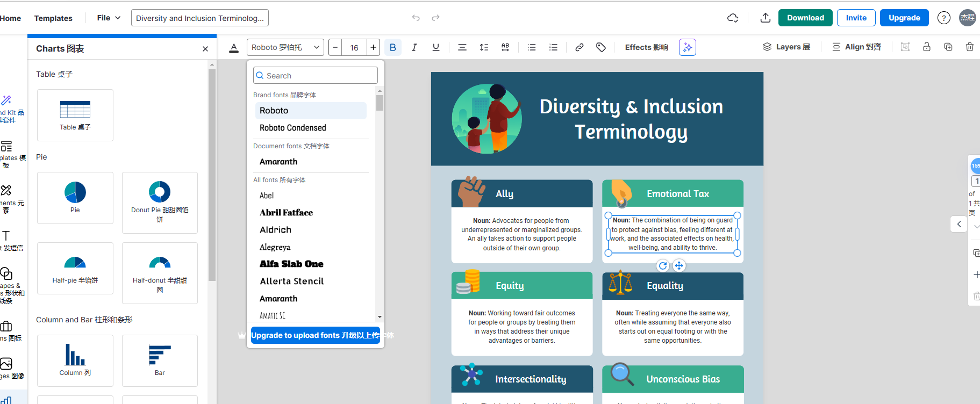980x404 pixels.
Task: Increase font size with plus button
Action: tap(373, 47)
